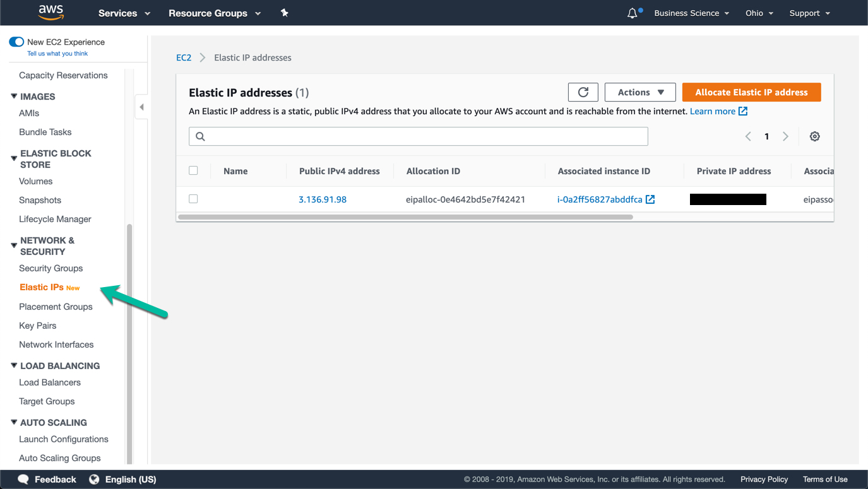Click the Allocation ID column header

[x=433, y=171]
